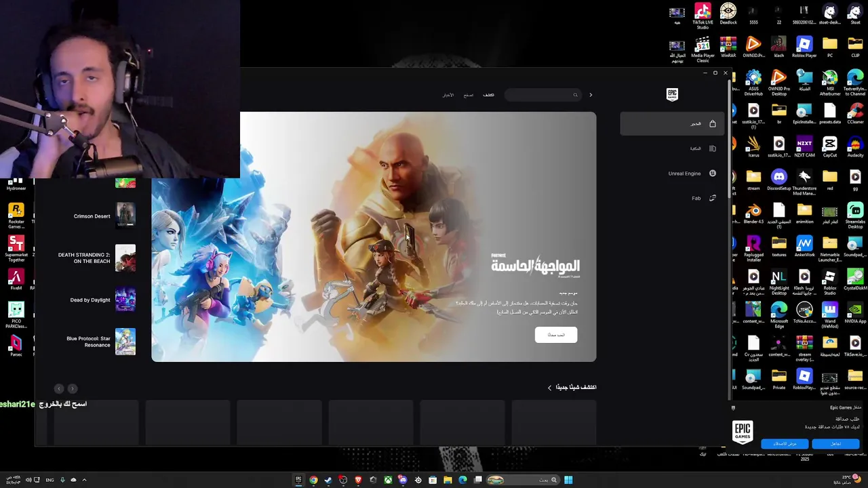Select the Discover tab in store navigation
This screenshot has width=868, height=488.
click(488, 95)
